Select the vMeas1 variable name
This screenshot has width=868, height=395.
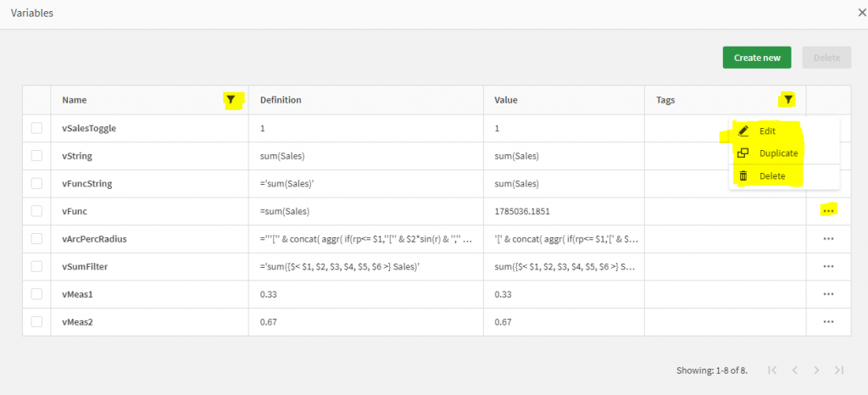coord(77,294)
